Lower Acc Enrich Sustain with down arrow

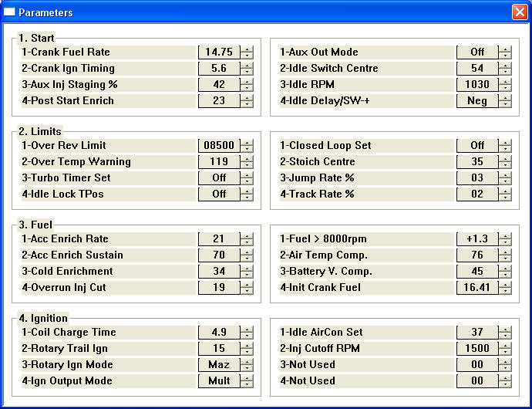point(247,259)
